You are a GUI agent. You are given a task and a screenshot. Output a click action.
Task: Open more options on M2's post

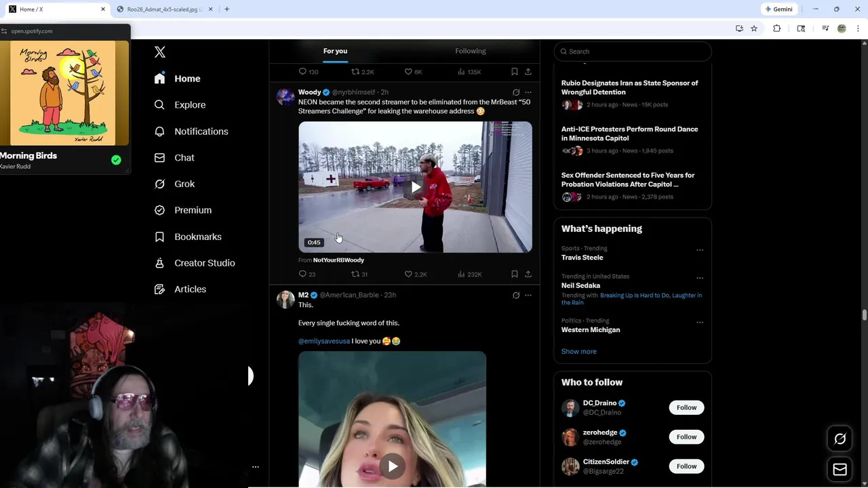528,296
